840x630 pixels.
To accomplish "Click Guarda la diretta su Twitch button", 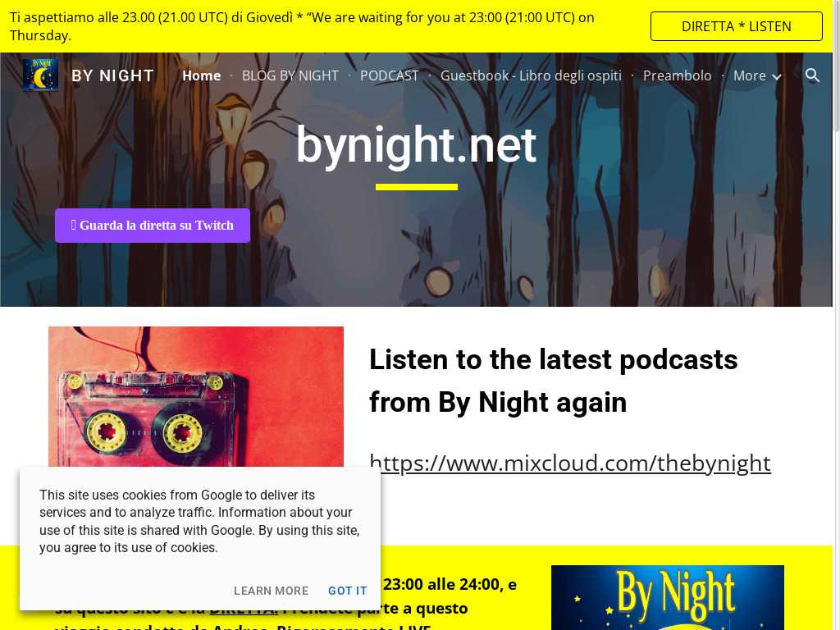I will 153,226.
